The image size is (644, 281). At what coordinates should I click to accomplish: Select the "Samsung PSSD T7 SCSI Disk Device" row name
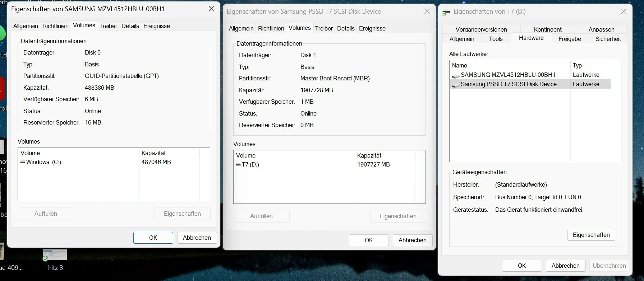pyautogui.click(x=509, y=84)
